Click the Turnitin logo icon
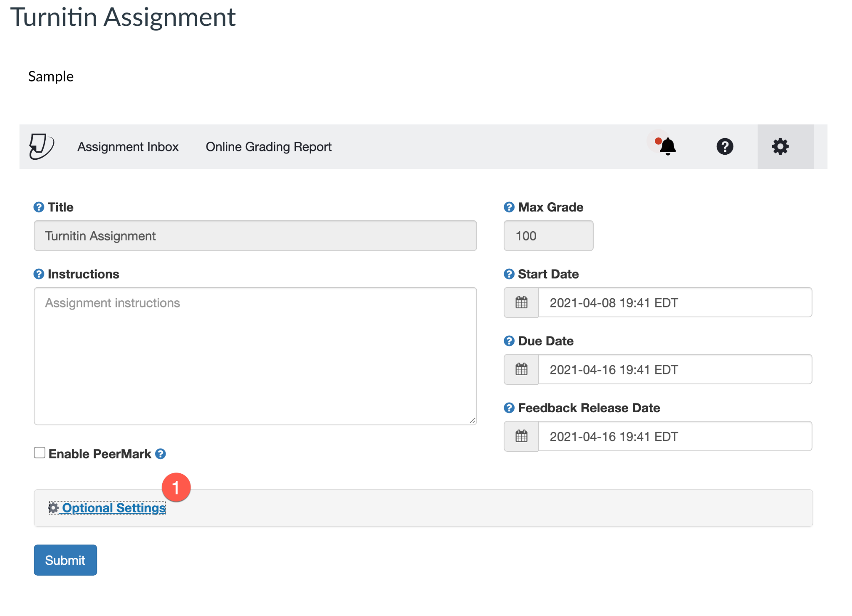This screenshot has width=852, height=616. coord(41,146)
